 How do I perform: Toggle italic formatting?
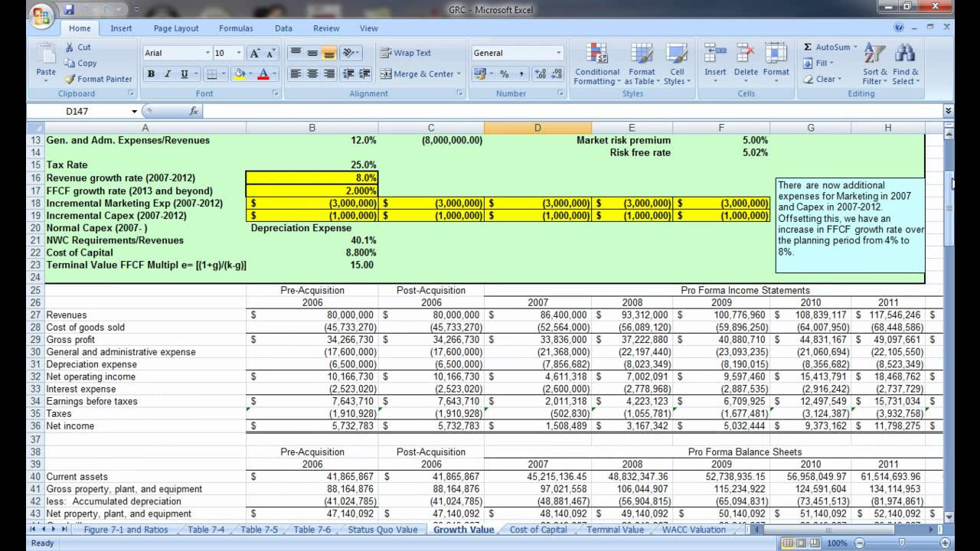(168, 74)
